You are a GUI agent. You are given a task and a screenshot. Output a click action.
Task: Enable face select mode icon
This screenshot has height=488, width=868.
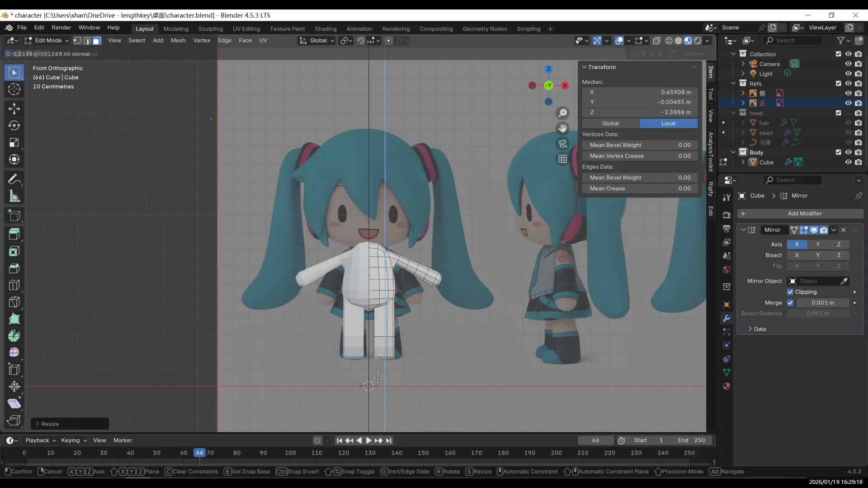coord(97,41)
